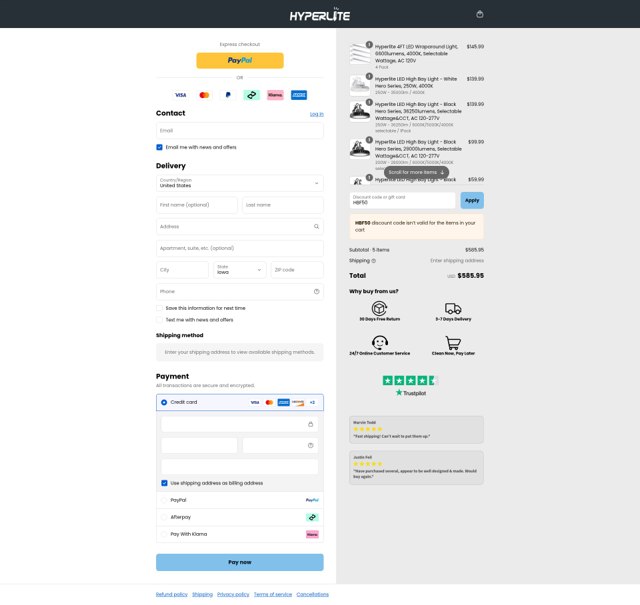Click the search magnifier in Address field
640x605 pixels.
pyautogui.click(x=316, y=227)
